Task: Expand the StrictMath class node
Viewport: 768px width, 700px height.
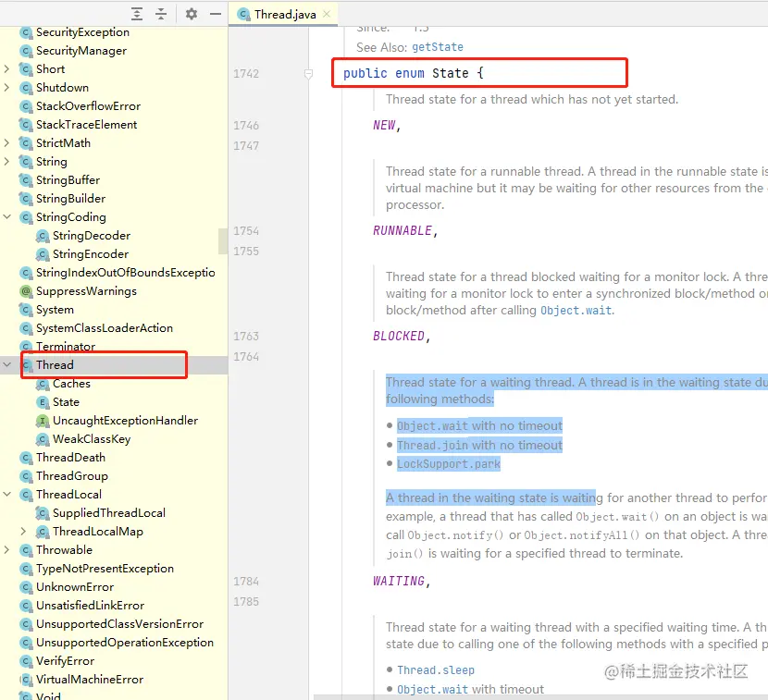Action: [x=6, y=143]
